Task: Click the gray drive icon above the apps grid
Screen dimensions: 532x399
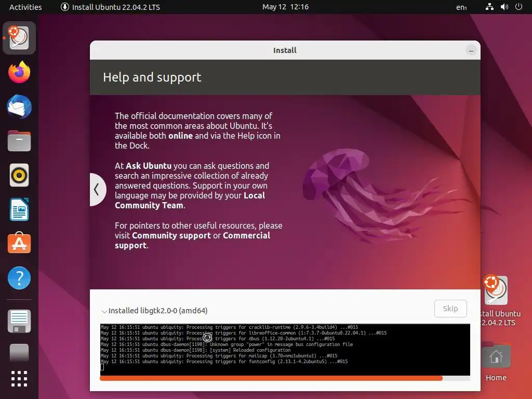Action: pos(19,353)
